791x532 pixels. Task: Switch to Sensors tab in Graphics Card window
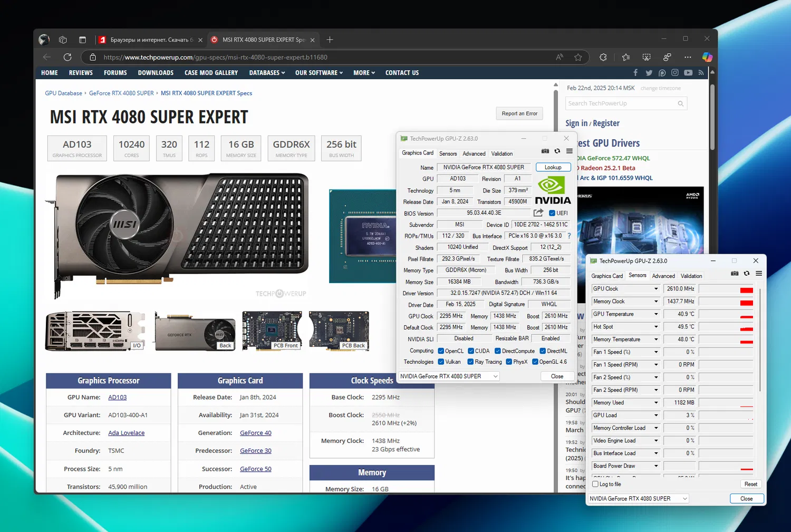tap(448, 153)
